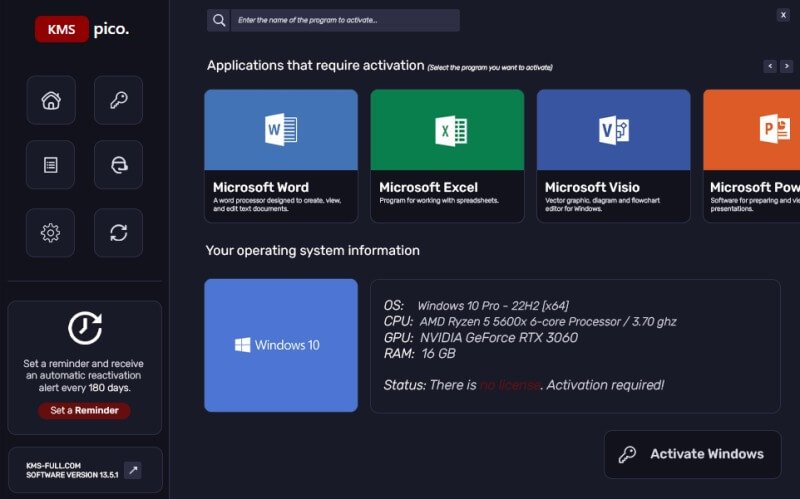Select the Microsoft Word card
The image size is (800, 499).
click(x=281, y=156)
